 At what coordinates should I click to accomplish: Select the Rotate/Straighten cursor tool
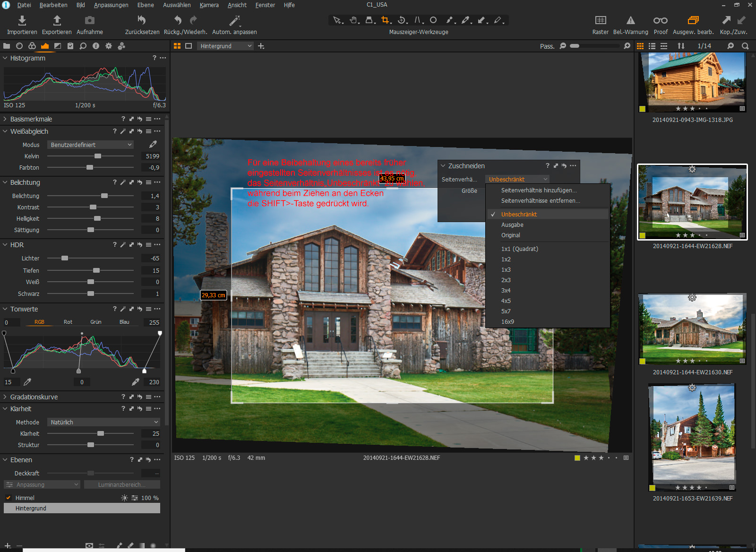pyautogui.click(x=402, y=20)
